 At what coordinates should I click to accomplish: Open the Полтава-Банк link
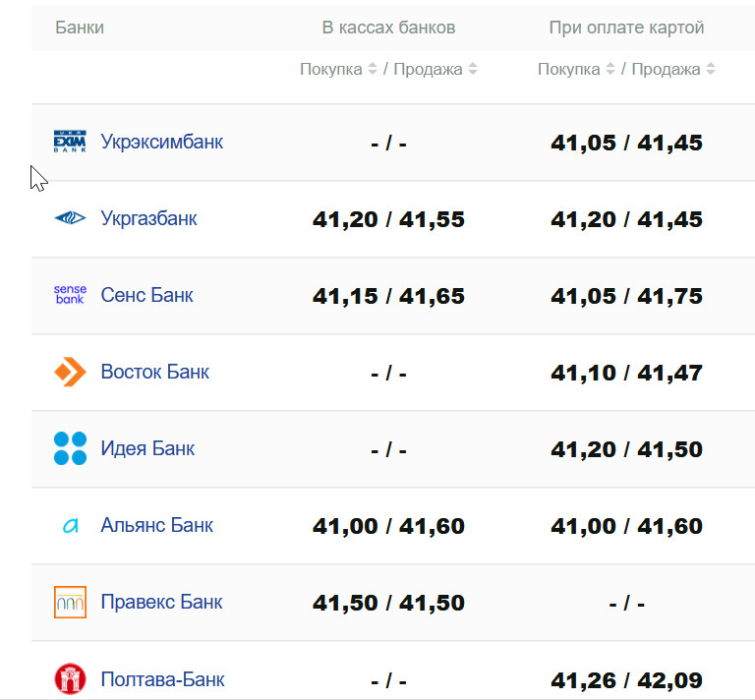(162, 678)
